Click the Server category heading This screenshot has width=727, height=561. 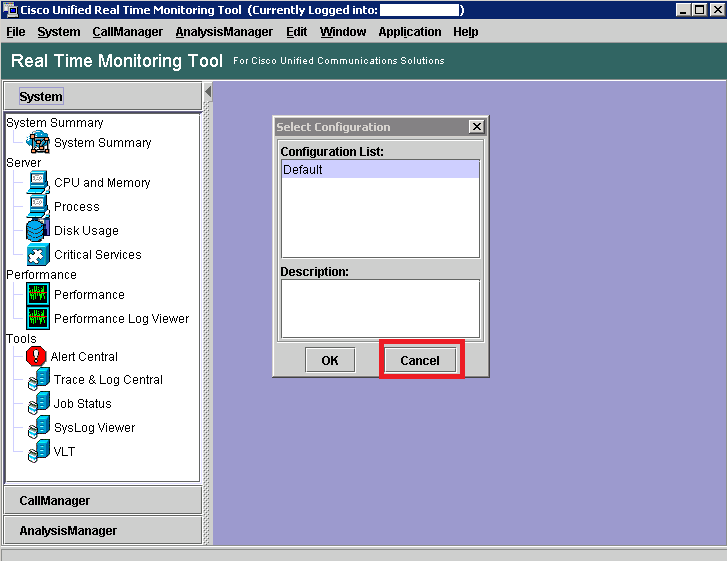[23, 163]
